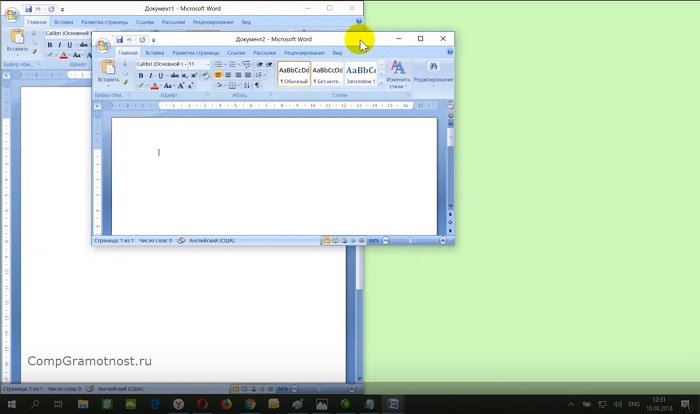
Task: Click Страница: 1 из 1 in Документ2 status bar
Action: [x=114, y=241]
